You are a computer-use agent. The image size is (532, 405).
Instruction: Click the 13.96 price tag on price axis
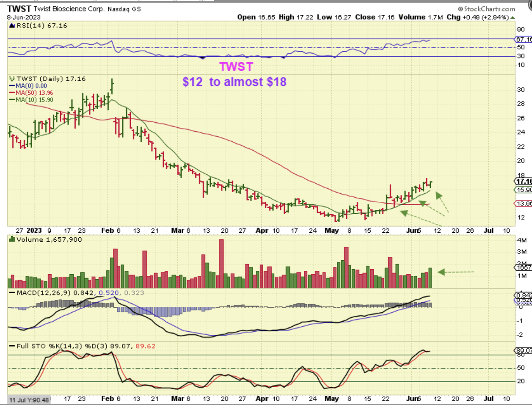click(x=523, y=204)
